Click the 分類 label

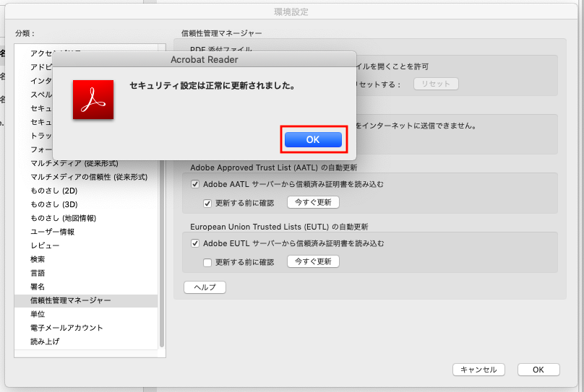point(25,33)
